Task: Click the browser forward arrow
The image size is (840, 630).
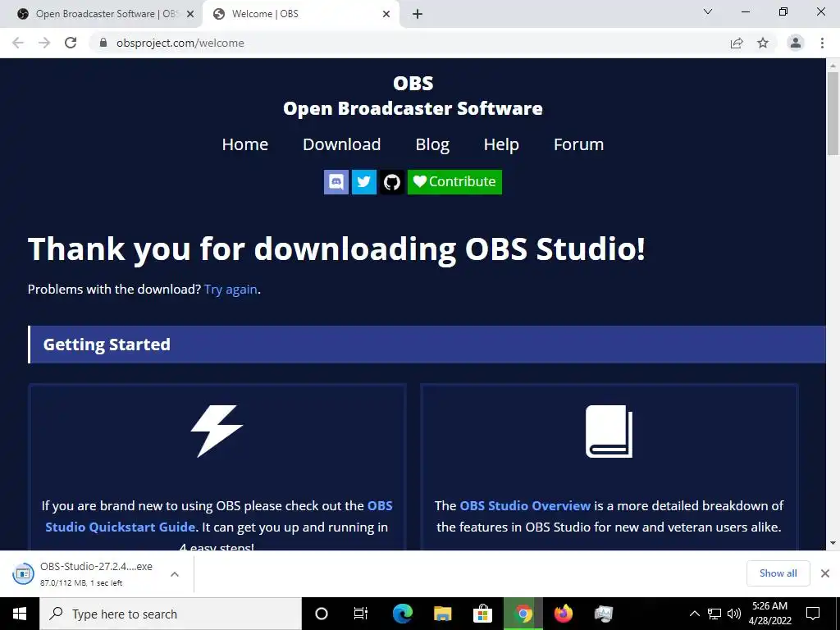Action: (x=44, y=43)
